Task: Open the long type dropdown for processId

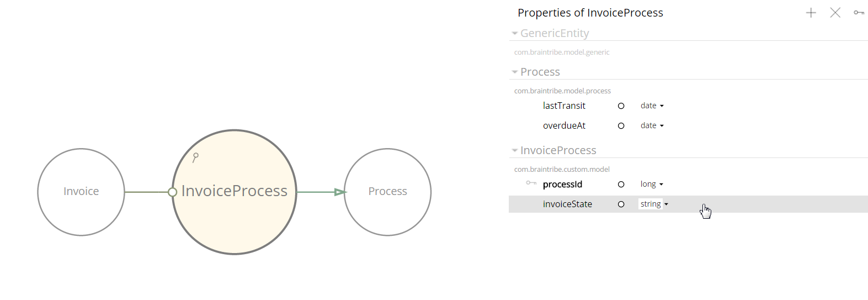Action: tap(652, 185)
